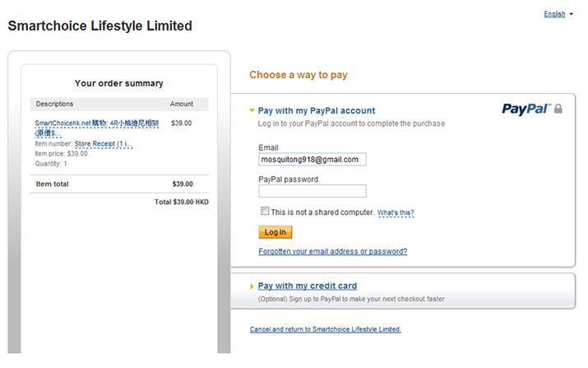Open the English language dropdown arrow
The width and height of the screenshot is (588, 368).
(x=571, y=14)
